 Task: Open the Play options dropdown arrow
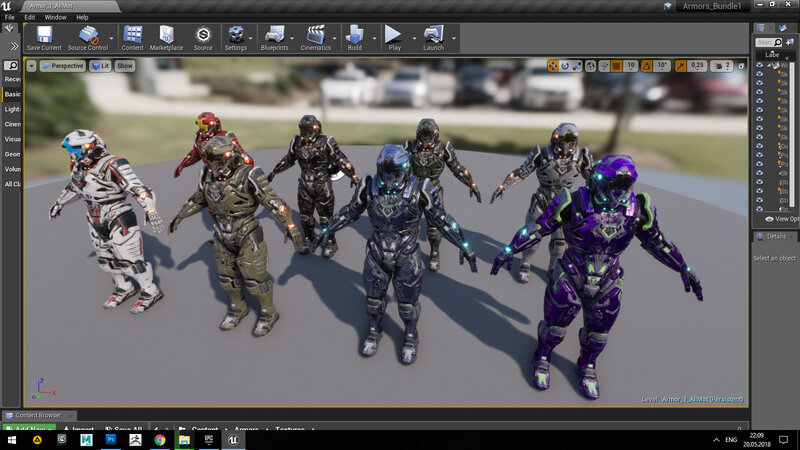(413, 38)
